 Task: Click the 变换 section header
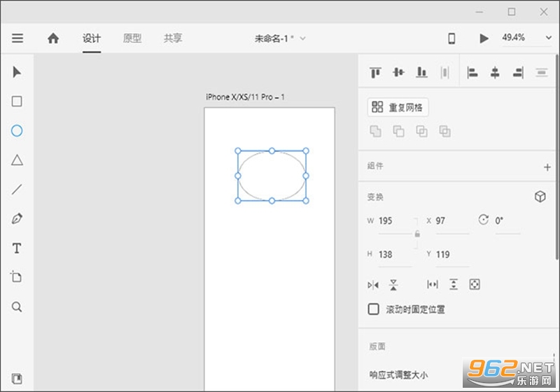click(x=375, y=197)
